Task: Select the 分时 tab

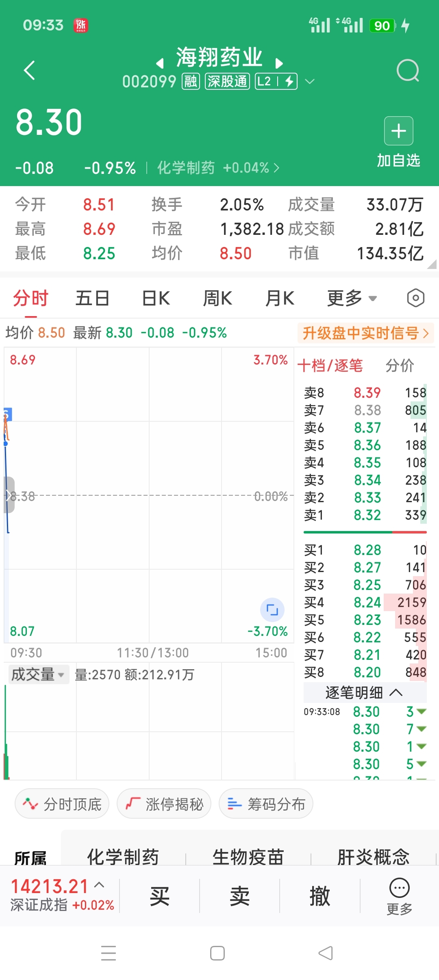Action: [30, 298]
